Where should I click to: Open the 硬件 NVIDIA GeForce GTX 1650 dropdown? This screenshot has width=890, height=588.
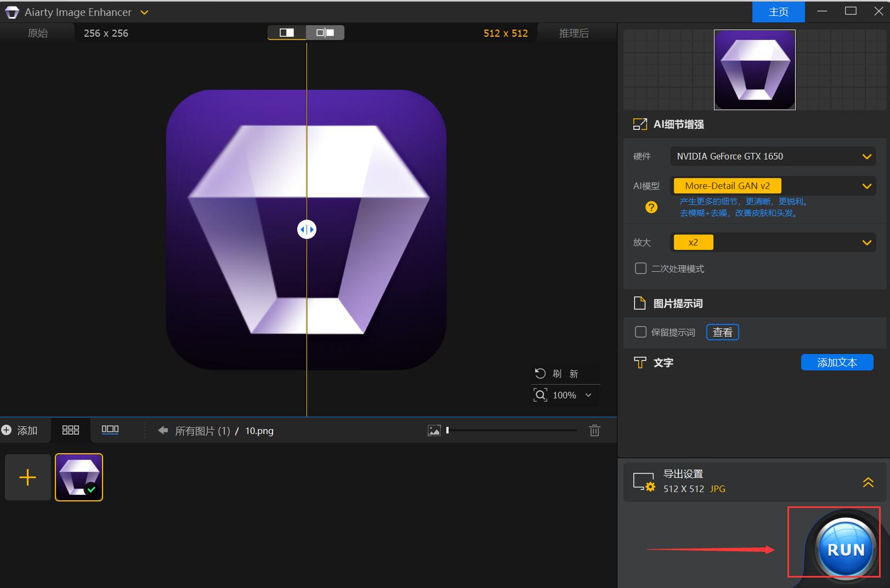(773, 156)
